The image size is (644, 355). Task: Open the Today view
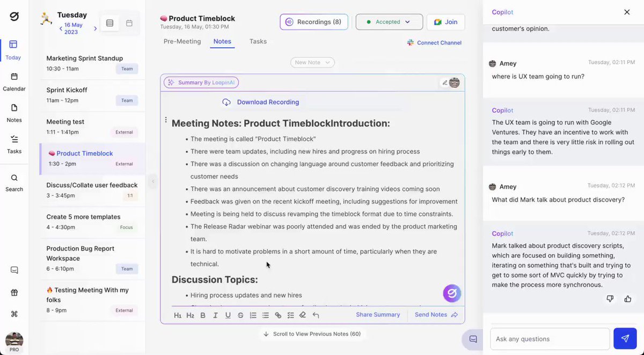tap(14, 50)
